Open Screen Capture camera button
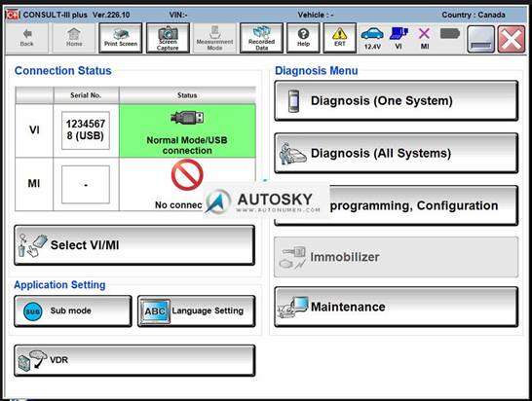 pos(168,38)
